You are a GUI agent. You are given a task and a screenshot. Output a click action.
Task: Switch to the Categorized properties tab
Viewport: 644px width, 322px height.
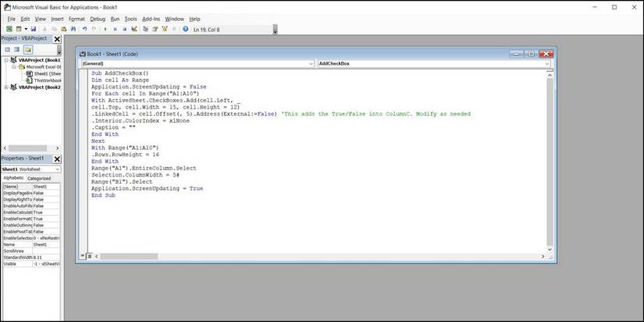[39, 178]
